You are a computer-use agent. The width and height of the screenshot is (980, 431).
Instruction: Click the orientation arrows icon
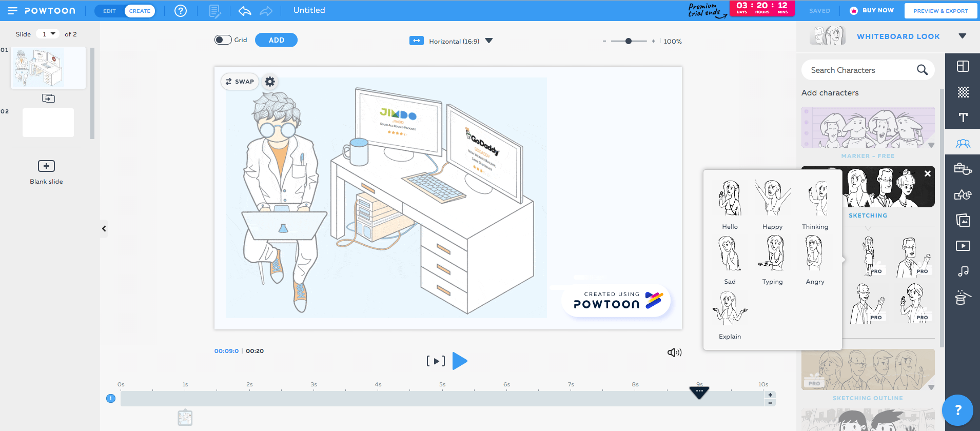416,41
